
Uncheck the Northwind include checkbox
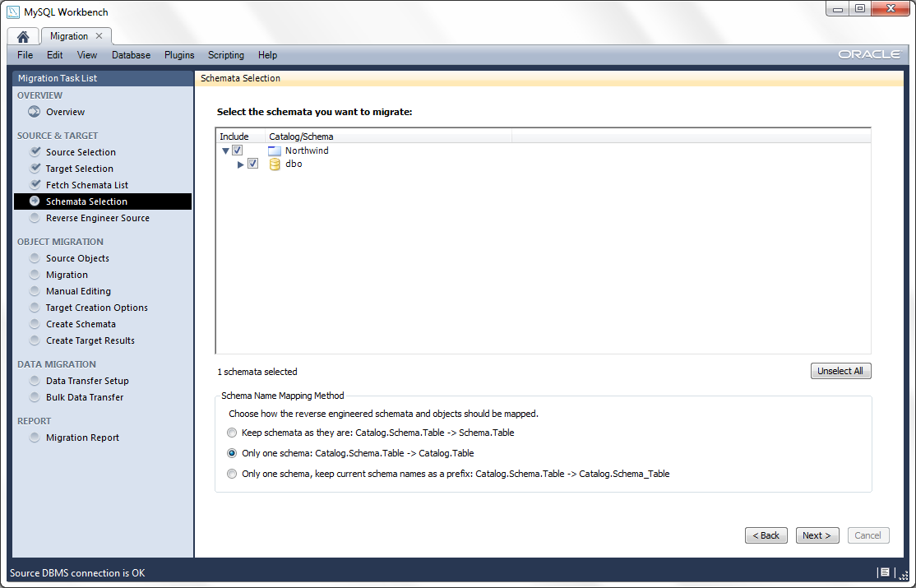click(238, 150)
